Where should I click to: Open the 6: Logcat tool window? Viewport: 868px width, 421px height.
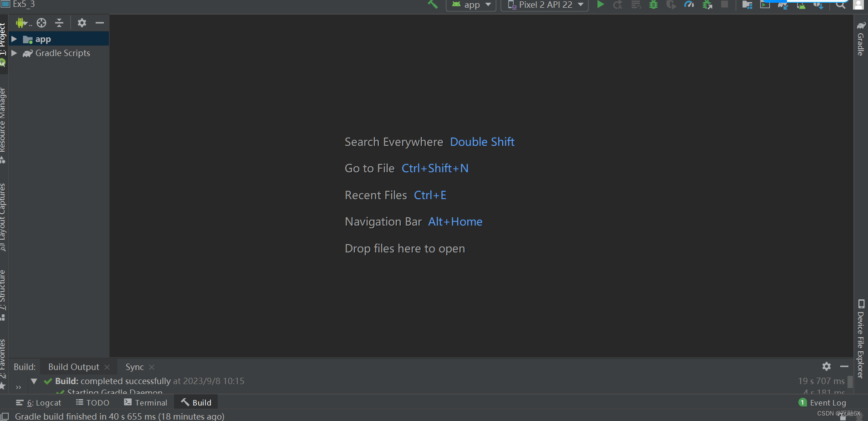pos(39,403)
